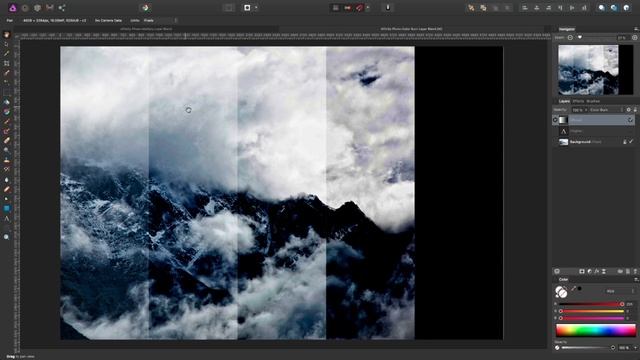Switch to the Export persona
Screen dimensions: 640x360
(x=62, y=8)
